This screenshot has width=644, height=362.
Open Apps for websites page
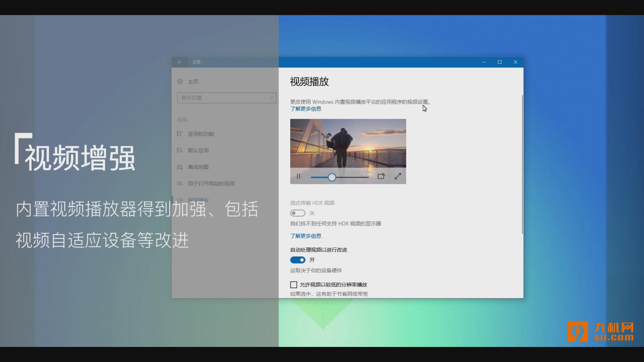point(211,184)
